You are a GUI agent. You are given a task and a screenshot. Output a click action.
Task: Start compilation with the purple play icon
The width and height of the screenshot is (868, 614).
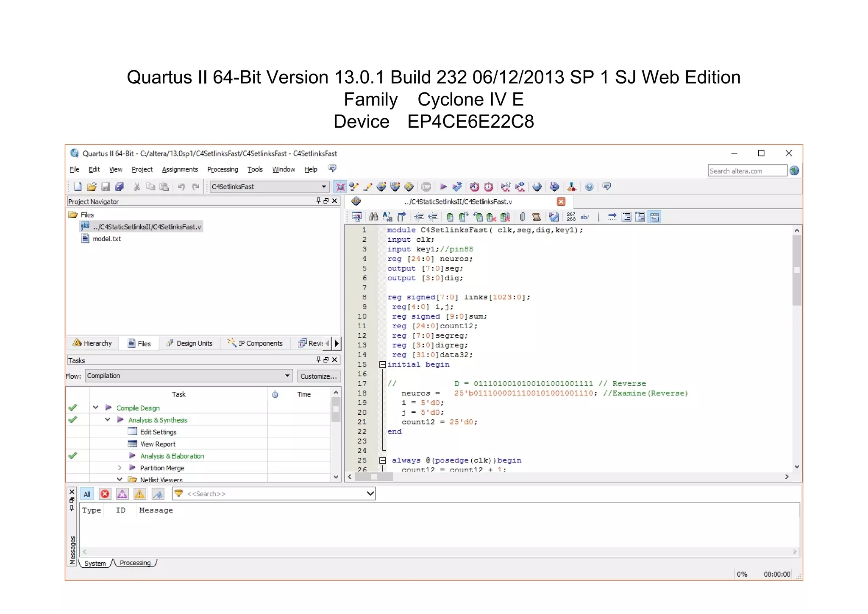443,187
